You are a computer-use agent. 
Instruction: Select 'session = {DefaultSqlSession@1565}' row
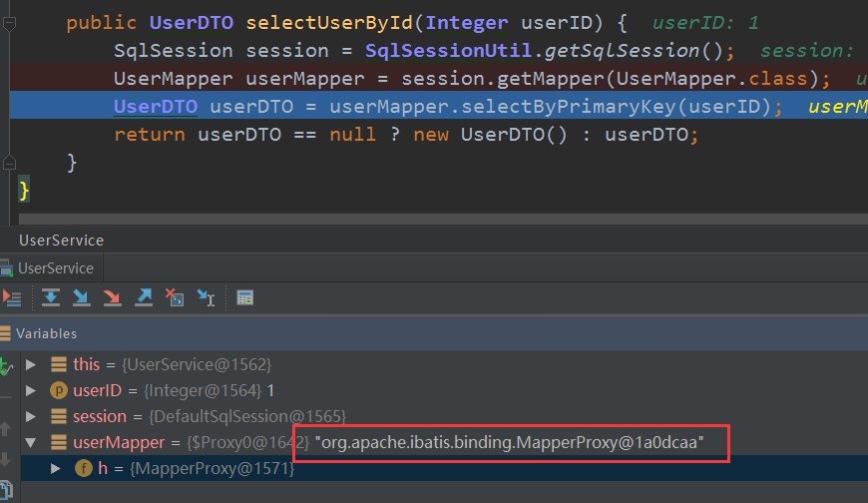point(444,416)
